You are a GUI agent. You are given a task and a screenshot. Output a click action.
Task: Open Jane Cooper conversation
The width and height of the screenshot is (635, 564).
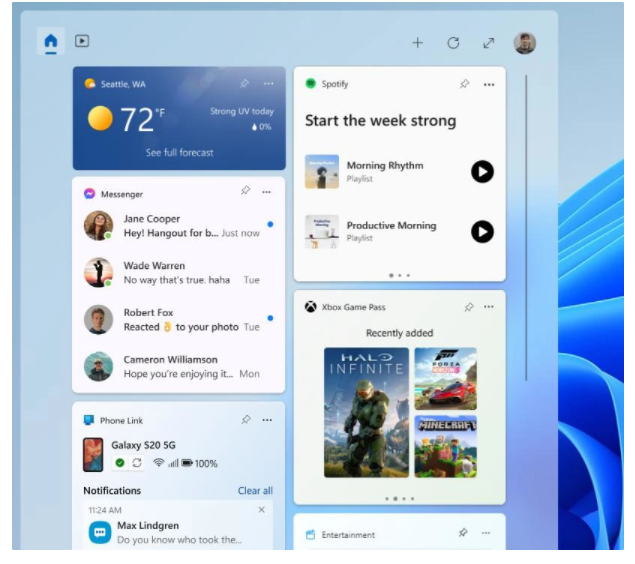179,226
